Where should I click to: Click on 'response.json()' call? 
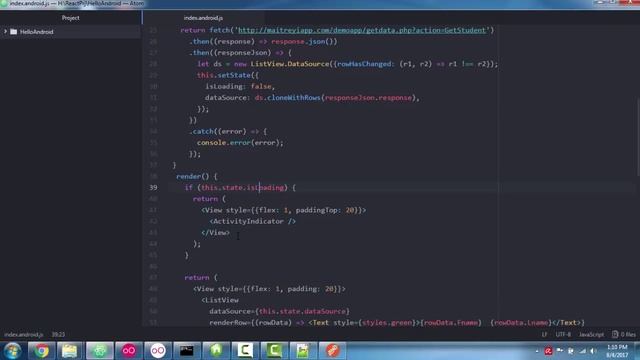[x=304, y=42]
